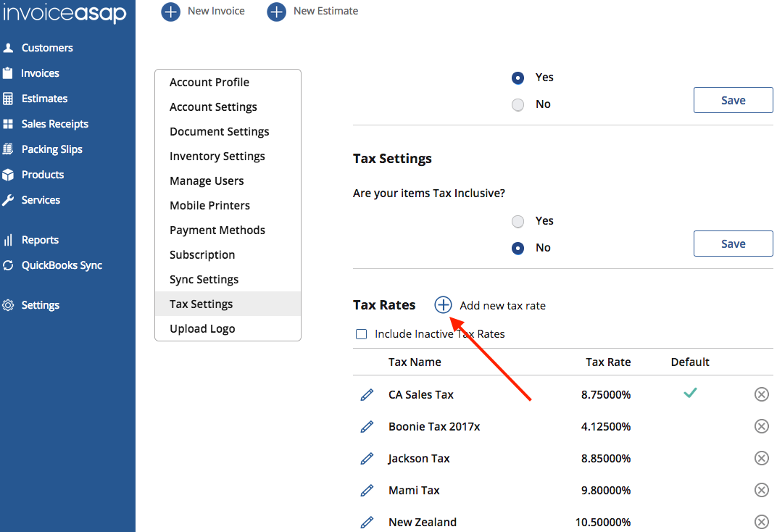Click the Sales Receipts grid icon
777x532 pixels.
[x=8, y=124]
